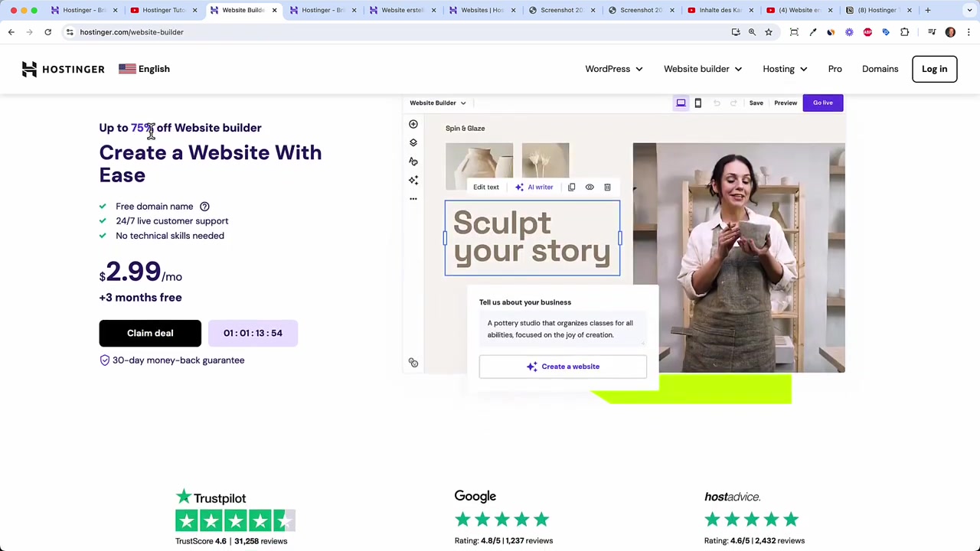
Task: Click the layers icon in editor sidebar
Action: point(413,142)
